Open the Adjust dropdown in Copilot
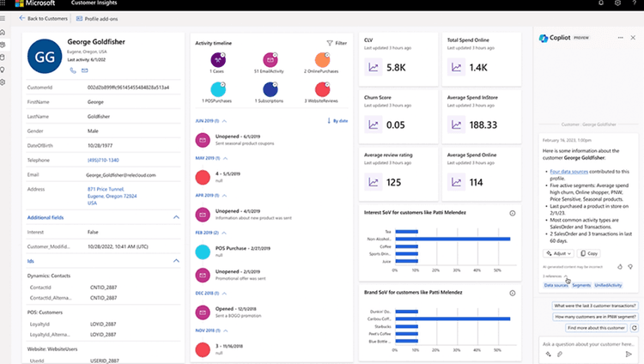This screenshot has width=644, height=364. coord(558,253)
